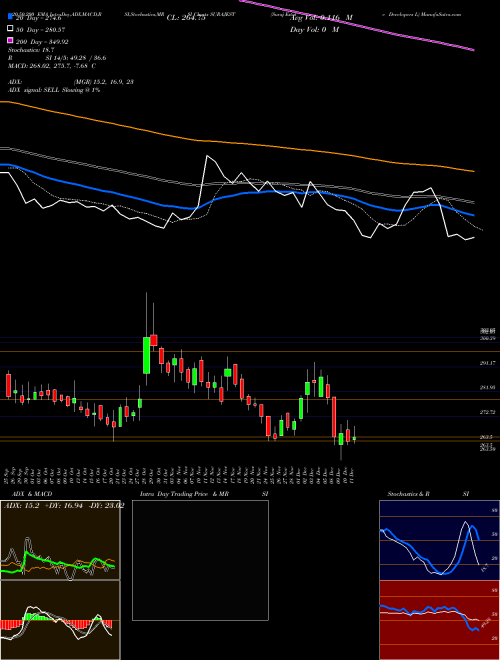500x660 pixels.
Task: Click the 'CL: 264.75' closing price text
Action: point(186,18)
